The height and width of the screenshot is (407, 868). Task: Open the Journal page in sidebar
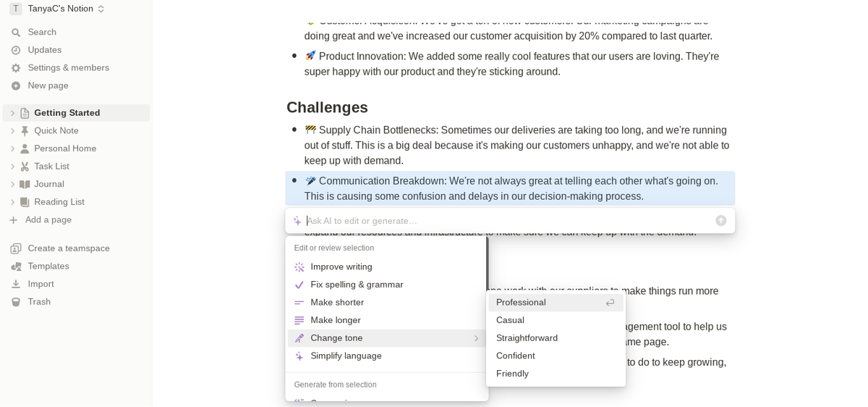tap(49, 184)
